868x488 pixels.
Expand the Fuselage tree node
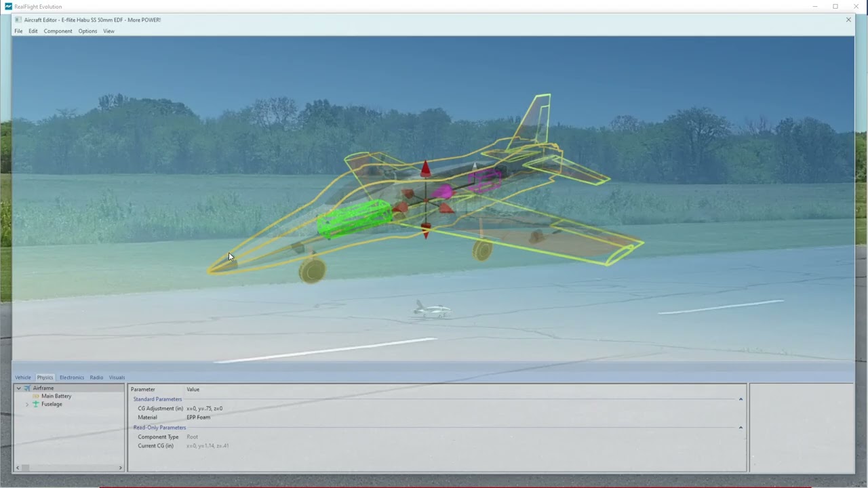coord(27,404)
